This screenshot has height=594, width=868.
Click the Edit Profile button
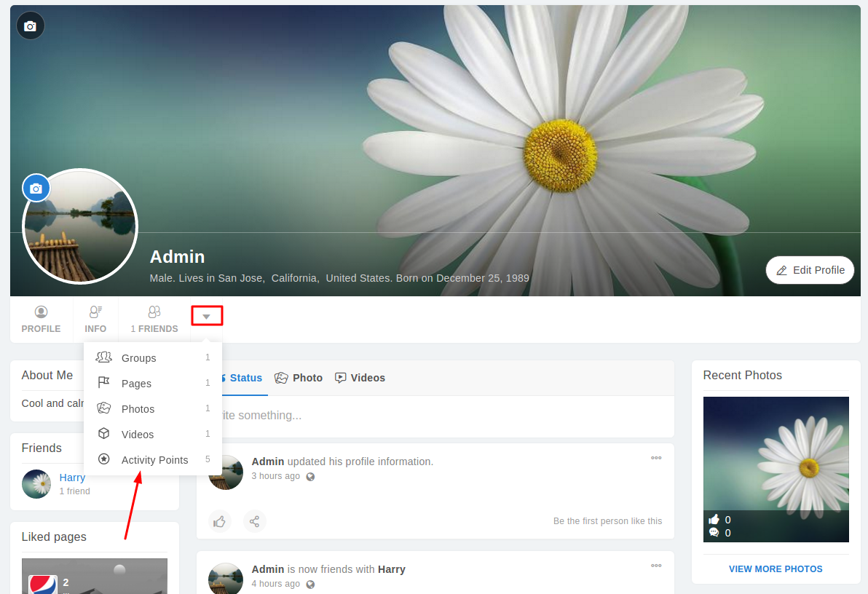(810, 270)
